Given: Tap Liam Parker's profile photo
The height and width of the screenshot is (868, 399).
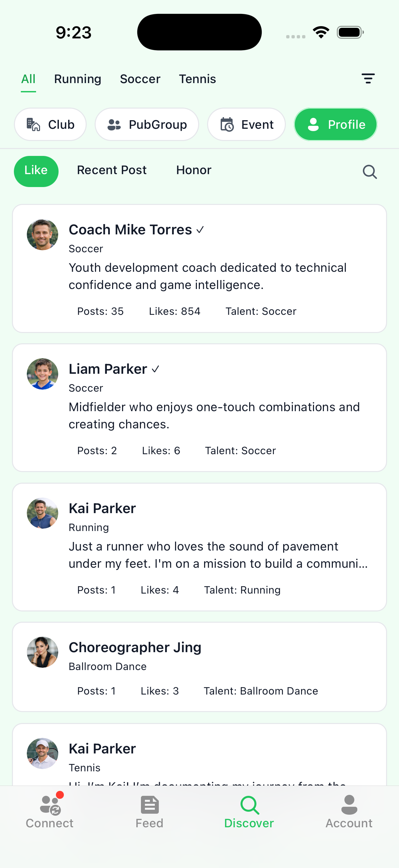Looking at the screenshot, I should pos(42,374).
